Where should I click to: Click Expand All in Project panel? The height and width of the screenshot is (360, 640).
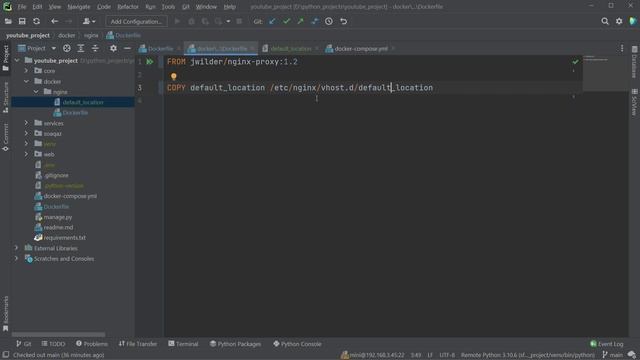coord(81,49)
